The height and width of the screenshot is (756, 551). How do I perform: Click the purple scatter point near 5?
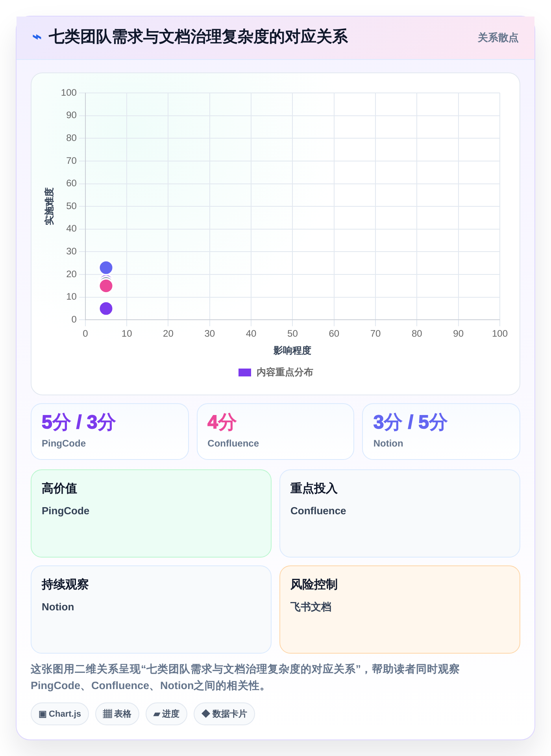106,309
